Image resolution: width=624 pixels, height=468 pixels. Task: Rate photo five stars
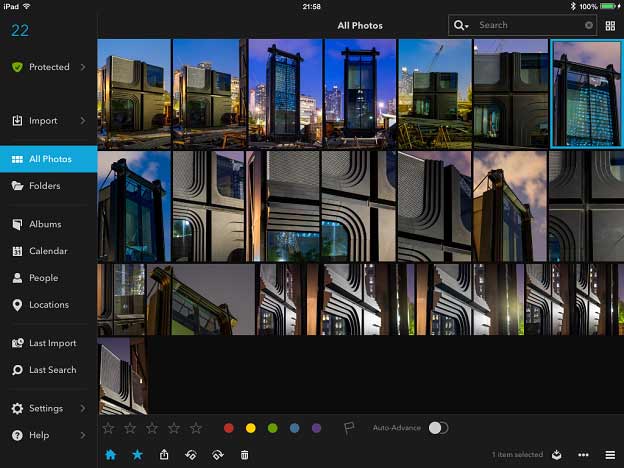click(196, 428)
